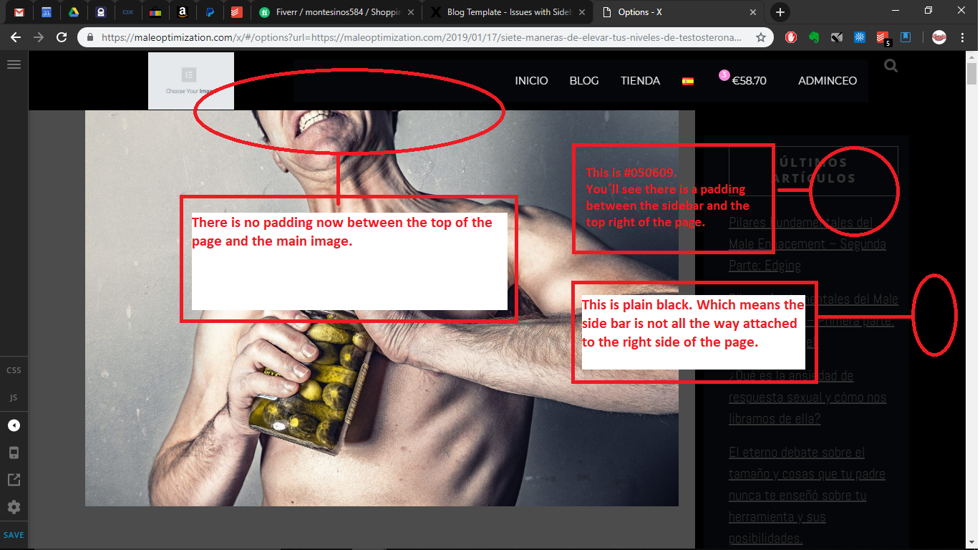This screenshot has width=980, height=550.
Task: Click the site search magnifier icon
Action: [891, 66]
